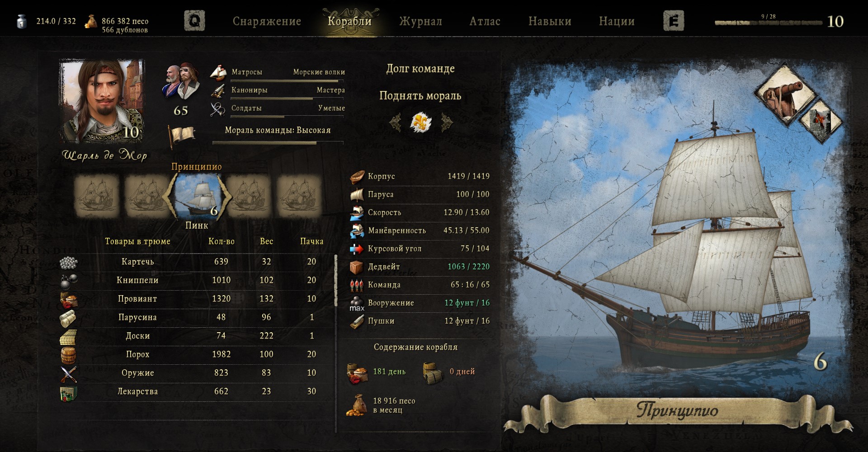Click the fleur-de-lis morale coin icon

click(420, 122)
